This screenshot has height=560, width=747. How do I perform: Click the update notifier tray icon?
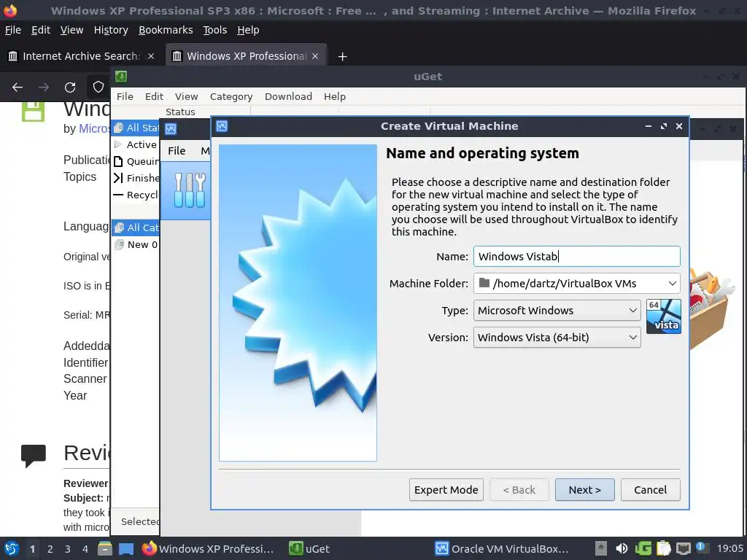coord(703,548)
